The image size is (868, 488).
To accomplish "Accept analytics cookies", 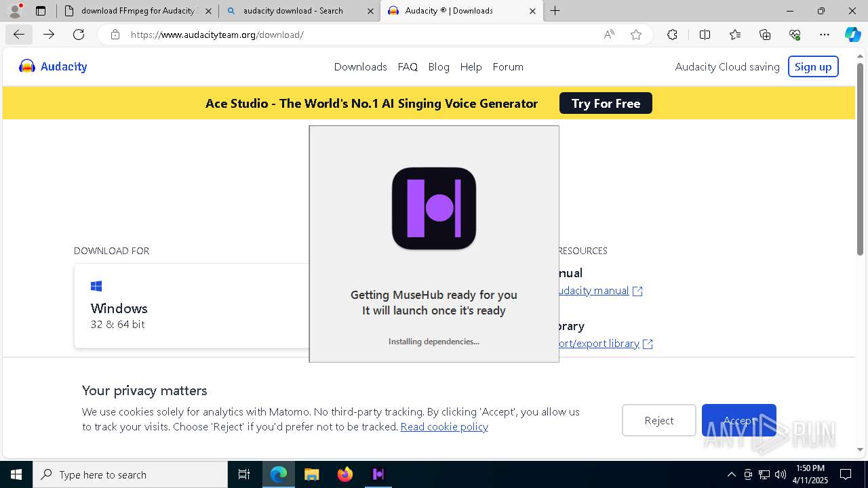I will pos(738,420).
